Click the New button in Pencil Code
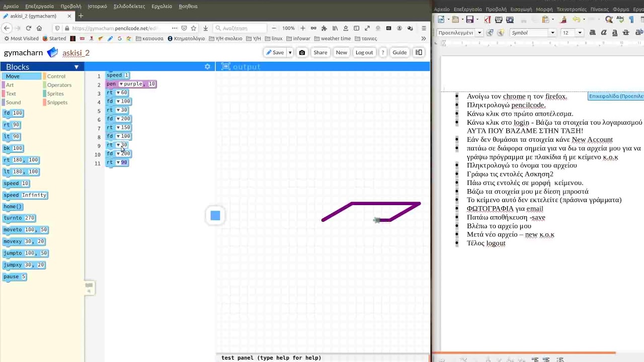This screenshot has height=362, width=644. click(342, 52)
